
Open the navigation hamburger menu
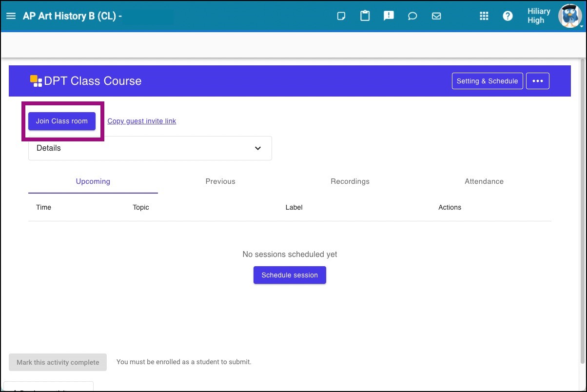(x=11, y=16)
